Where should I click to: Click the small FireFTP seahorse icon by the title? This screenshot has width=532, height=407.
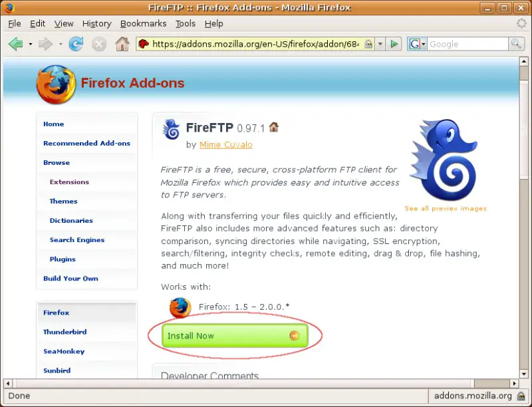(172, 129)
